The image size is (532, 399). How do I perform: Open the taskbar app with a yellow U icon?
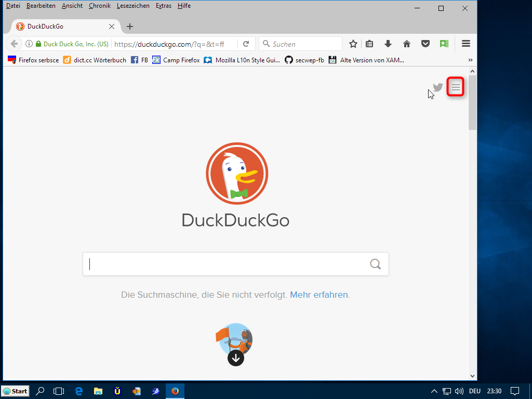coord(117,391)
